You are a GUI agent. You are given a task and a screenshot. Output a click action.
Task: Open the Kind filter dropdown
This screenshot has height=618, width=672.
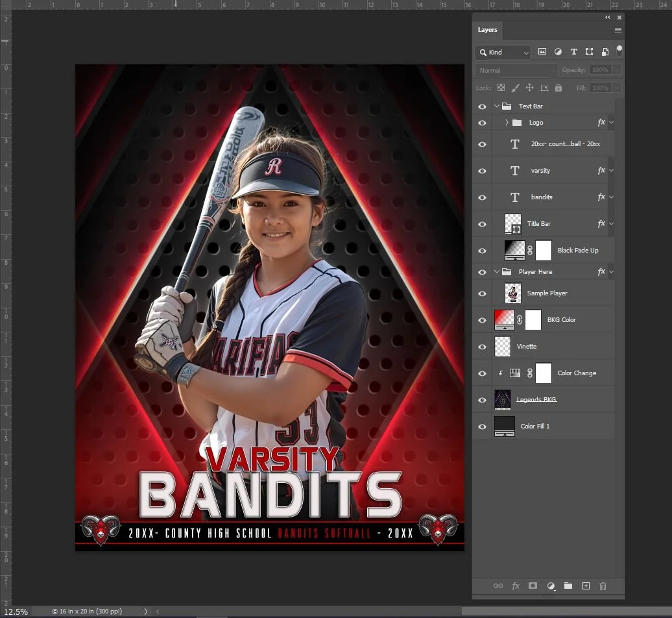click(503, 52)
